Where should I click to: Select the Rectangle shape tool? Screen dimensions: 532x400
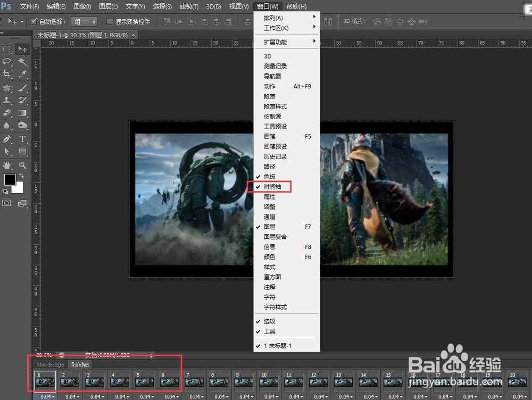[22, 151]
